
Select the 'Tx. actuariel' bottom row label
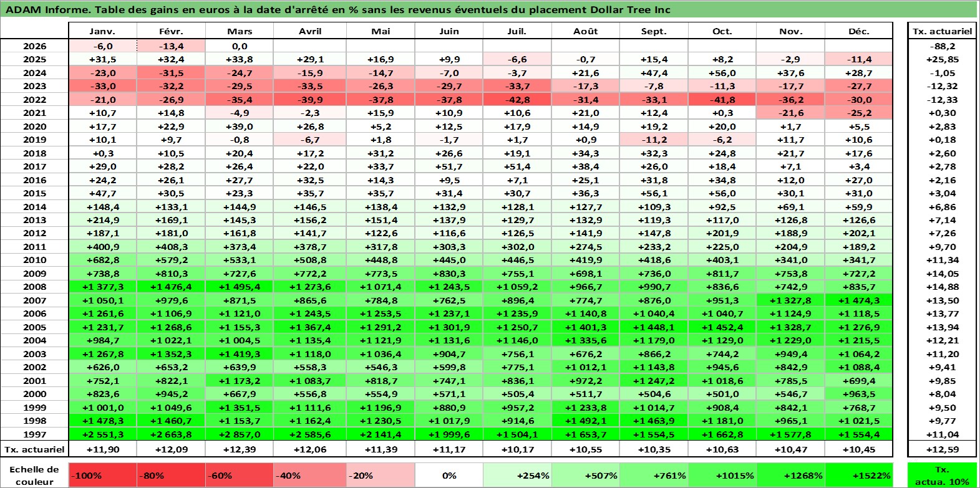coord(34,449)
